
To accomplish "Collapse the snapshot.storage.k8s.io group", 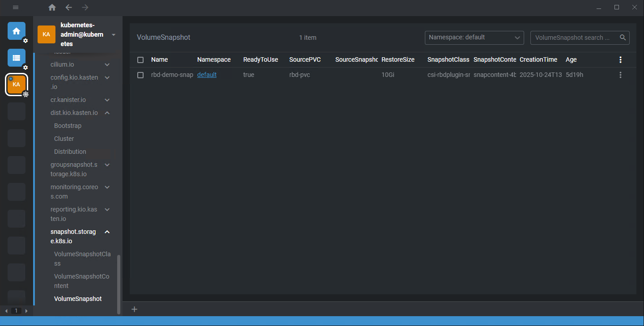I will (107, 232).
